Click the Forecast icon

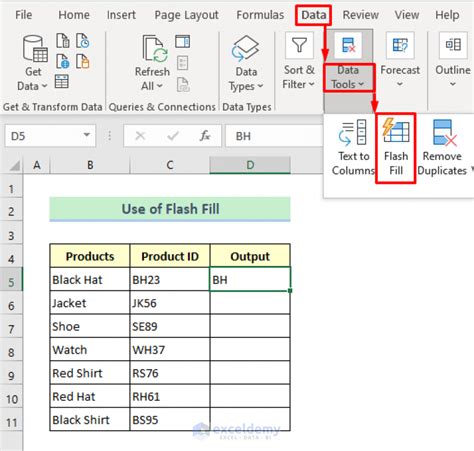(400, 45)
